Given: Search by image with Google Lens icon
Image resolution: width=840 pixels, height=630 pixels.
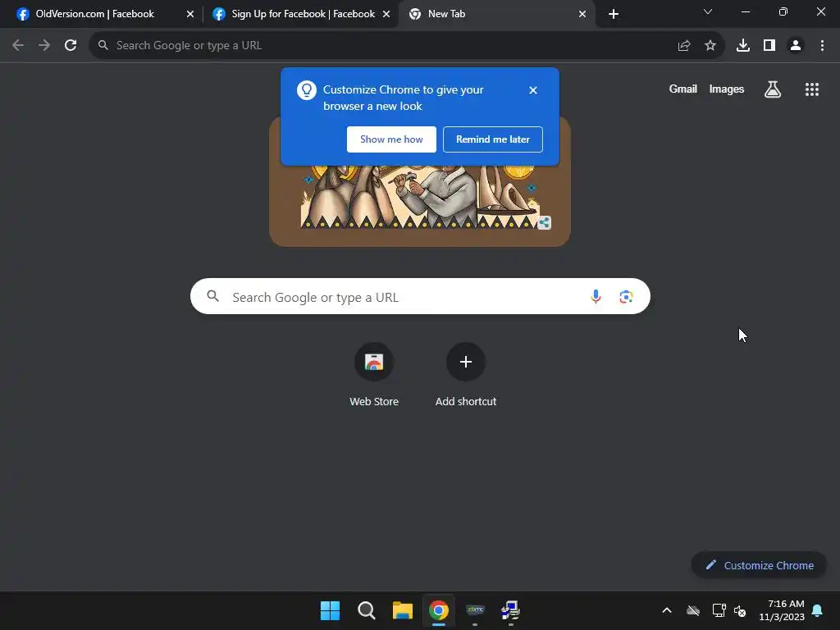Looking at the screenshot, I should coord(626,296).
